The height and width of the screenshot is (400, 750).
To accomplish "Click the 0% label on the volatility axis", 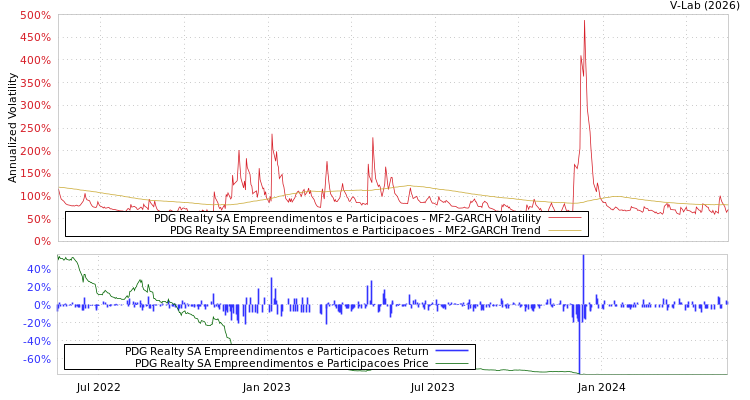I will click(x=42, y=241).
